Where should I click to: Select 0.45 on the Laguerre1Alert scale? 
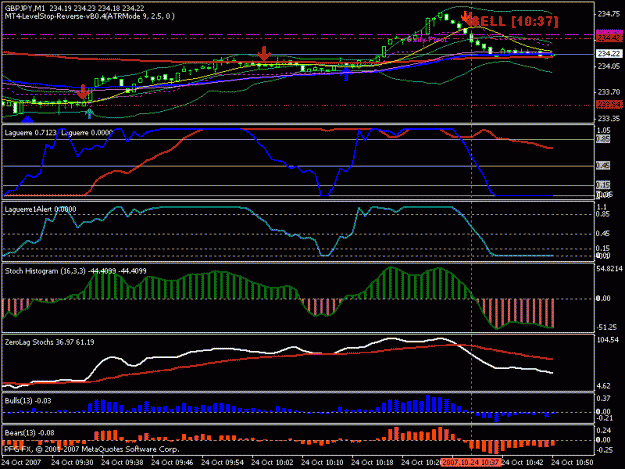click(604, 234)
